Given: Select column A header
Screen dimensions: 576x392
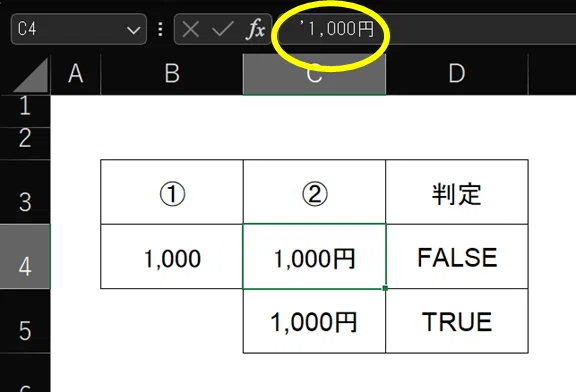Looking at the screenshot, I should click(x=75, y=74).
